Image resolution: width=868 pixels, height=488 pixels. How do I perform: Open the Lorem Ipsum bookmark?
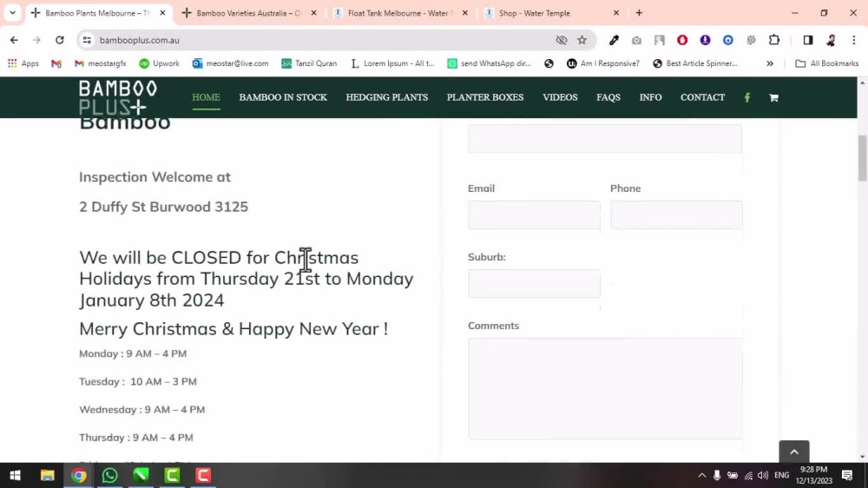[x=392, y=63]
